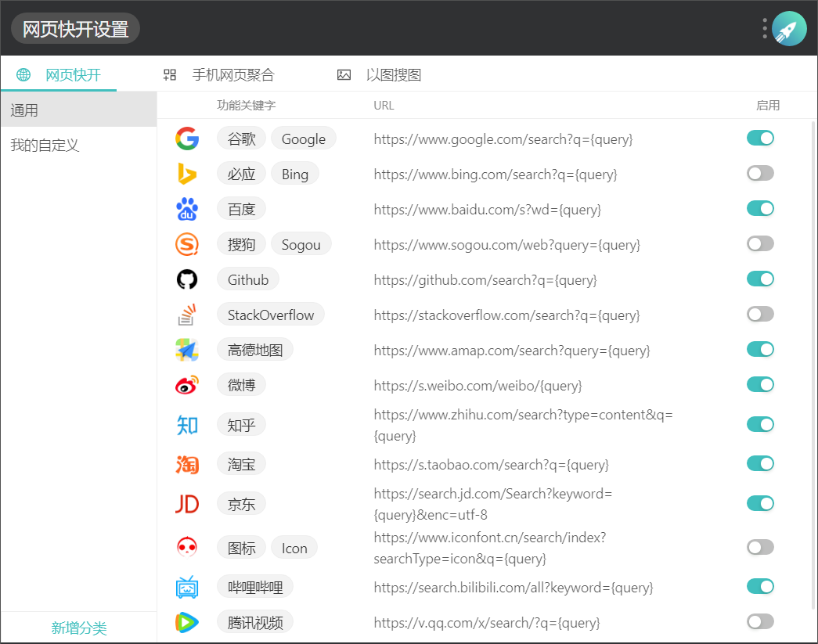Click the 高德地图 keyword tag
Image resolution: width=818 pixels, height=644 pixels.
pyautogui.click(x=255, y=350)
